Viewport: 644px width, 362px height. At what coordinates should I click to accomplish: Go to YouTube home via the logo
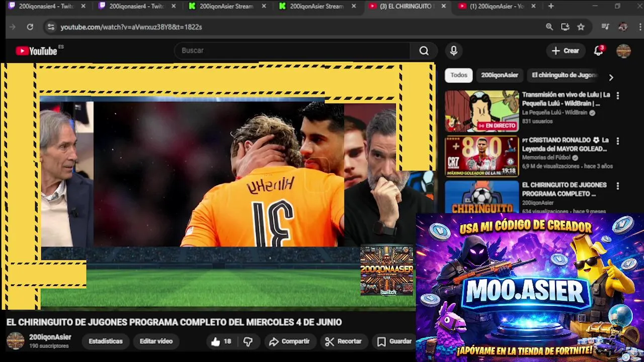click(x=37, y=51)
